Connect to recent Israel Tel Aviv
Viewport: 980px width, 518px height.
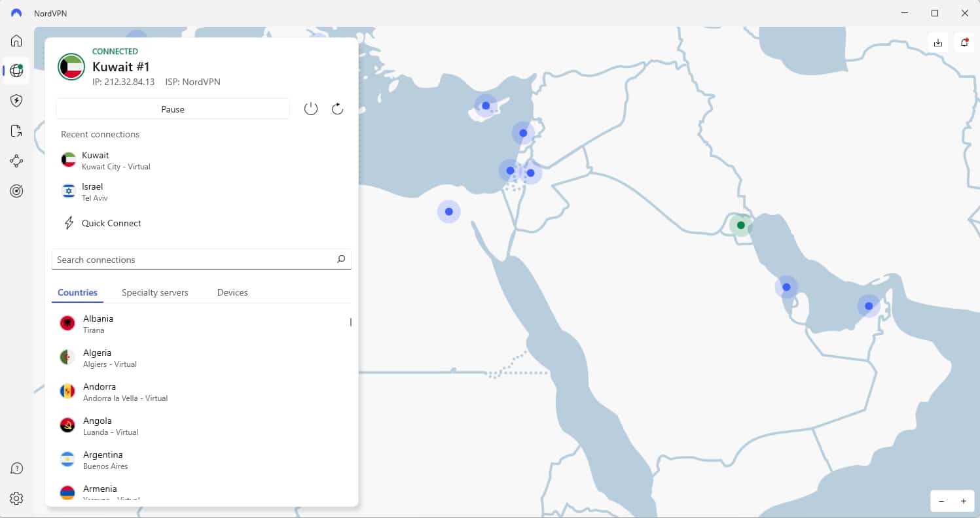tap(202, 192)
